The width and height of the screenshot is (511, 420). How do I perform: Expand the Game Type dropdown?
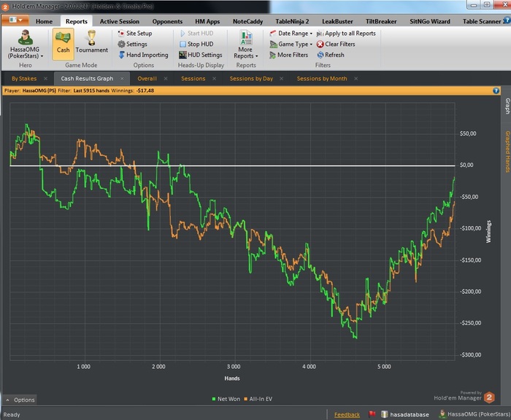pos(291,44)
